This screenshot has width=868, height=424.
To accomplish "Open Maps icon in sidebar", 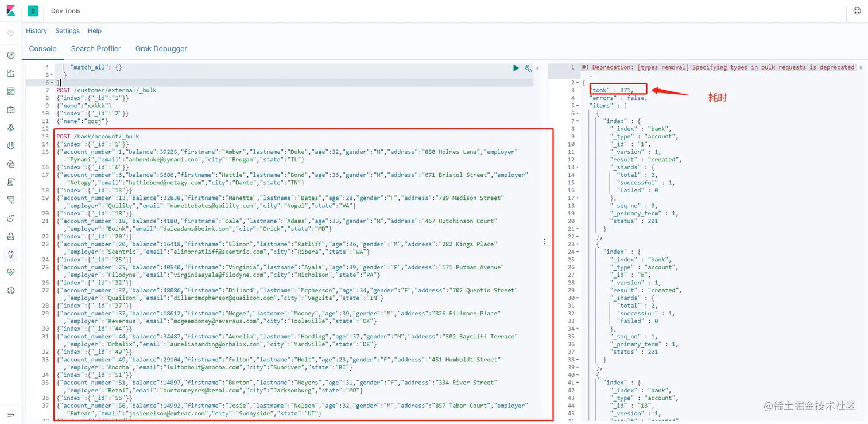I will click(x=11, y=128).
